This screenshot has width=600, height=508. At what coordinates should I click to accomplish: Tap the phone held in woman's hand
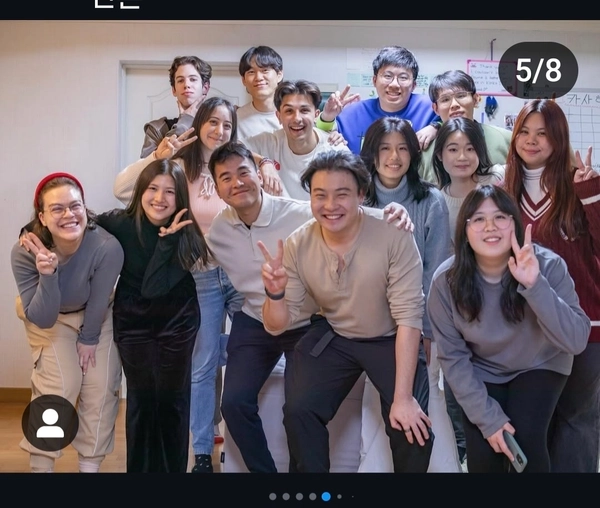tap(514, 451)
